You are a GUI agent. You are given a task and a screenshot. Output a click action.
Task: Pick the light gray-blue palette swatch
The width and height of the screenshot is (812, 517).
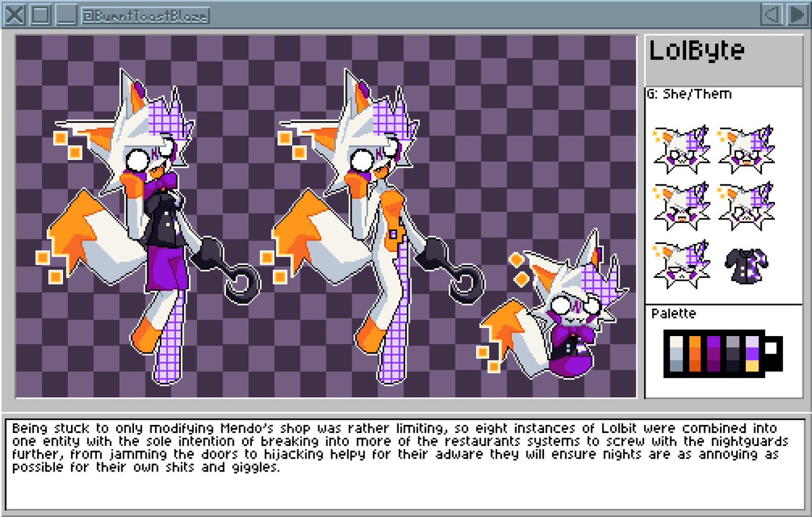(677, 354)
